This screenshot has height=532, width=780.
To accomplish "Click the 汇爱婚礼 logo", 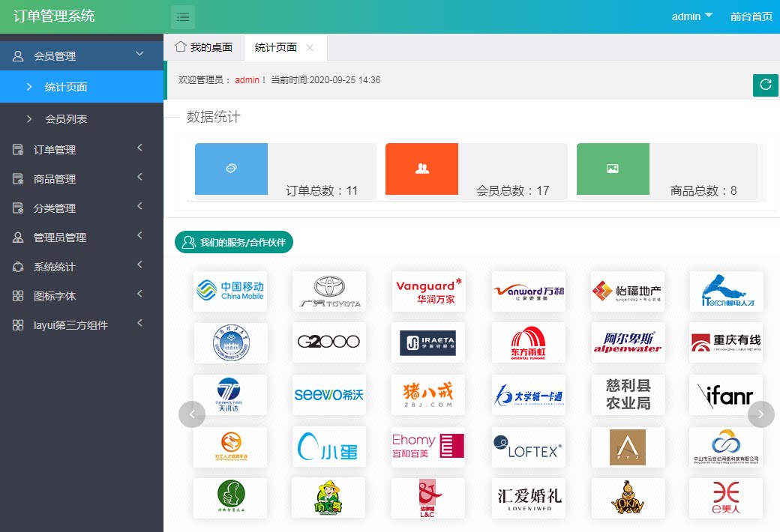I will click(x=529, y=499).
